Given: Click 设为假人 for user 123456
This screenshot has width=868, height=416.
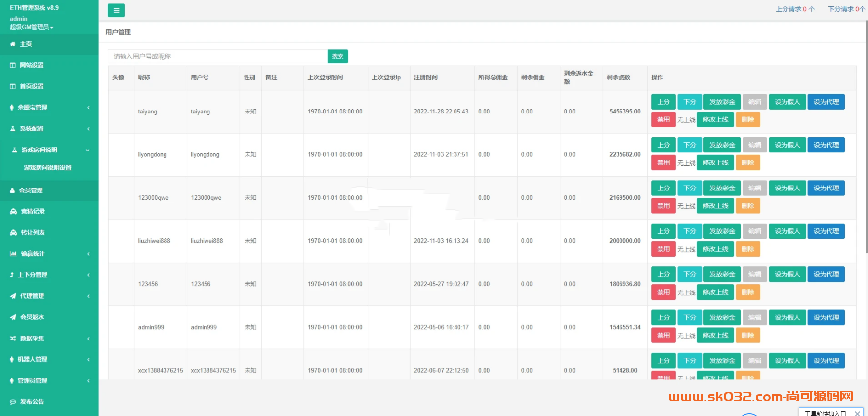Looking at the screenshot, I should tap(787, 274).
